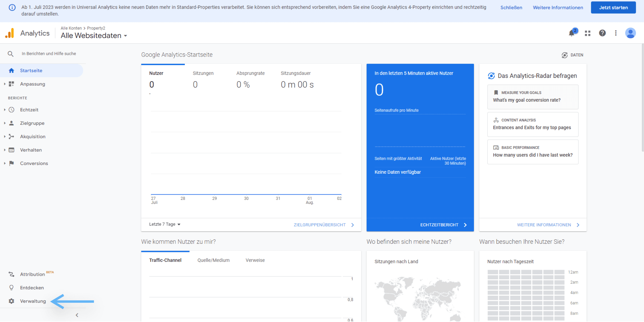Open the Google apps grid icon

pyautogui.click(x=588, y=33)
